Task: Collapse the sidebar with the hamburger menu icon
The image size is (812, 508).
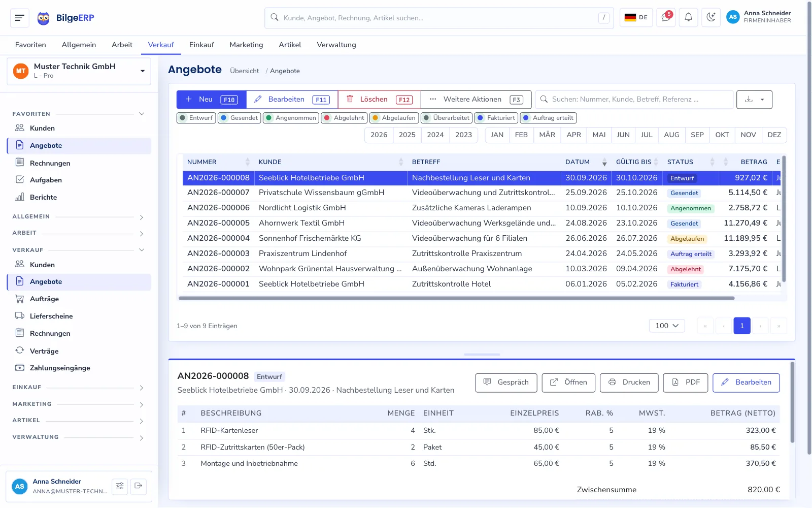Action: 20,18
